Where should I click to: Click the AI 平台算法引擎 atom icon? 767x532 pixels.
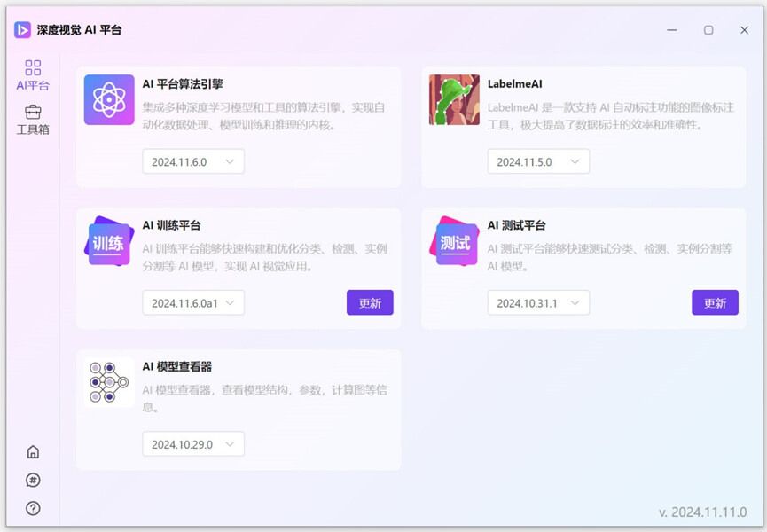point(109,99)
